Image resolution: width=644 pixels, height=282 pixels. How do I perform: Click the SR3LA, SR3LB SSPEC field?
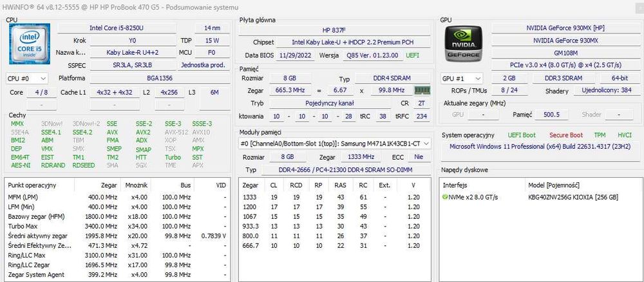point(132,65)
